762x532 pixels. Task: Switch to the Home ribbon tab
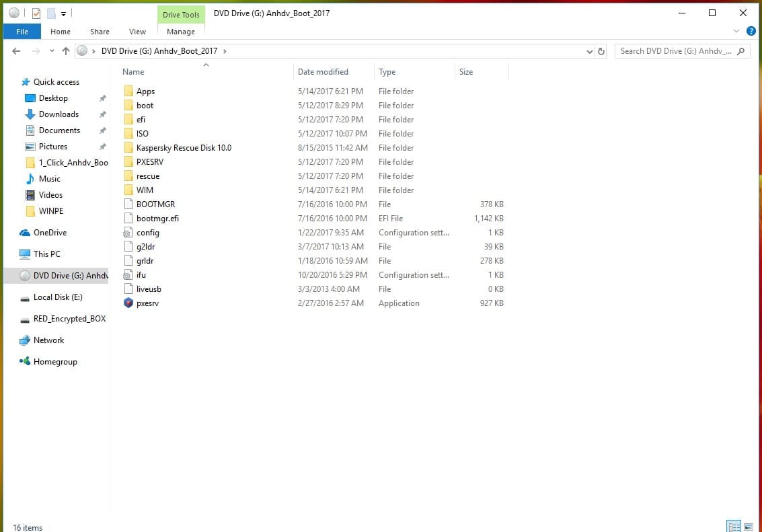point(61,32)
